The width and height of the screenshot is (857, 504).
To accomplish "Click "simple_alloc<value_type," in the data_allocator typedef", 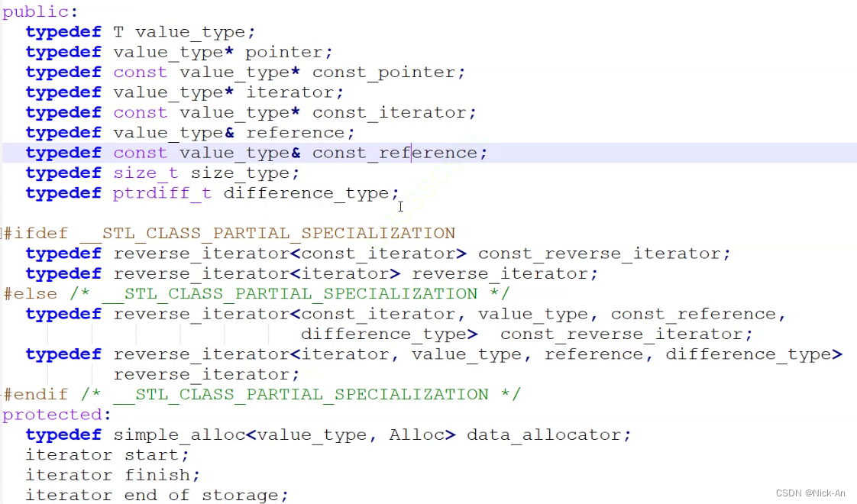I will 245,435.
